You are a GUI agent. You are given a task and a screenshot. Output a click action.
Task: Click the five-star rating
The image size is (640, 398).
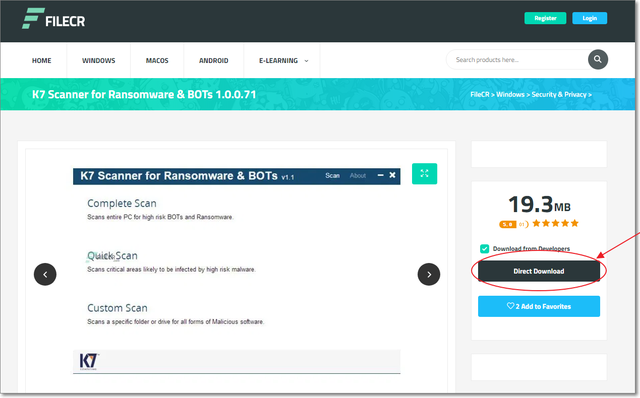coord(555,223)
